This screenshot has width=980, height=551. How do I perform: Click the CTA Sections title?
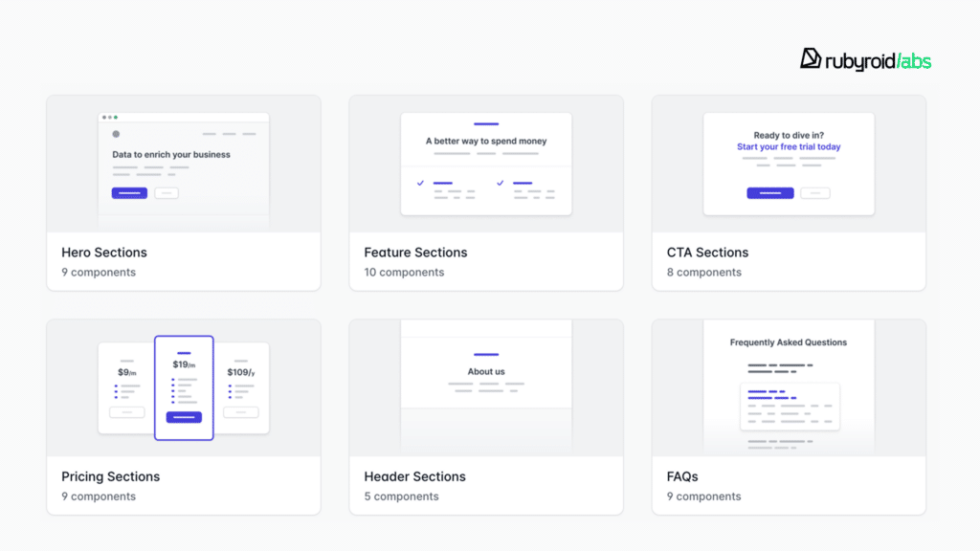707,253
